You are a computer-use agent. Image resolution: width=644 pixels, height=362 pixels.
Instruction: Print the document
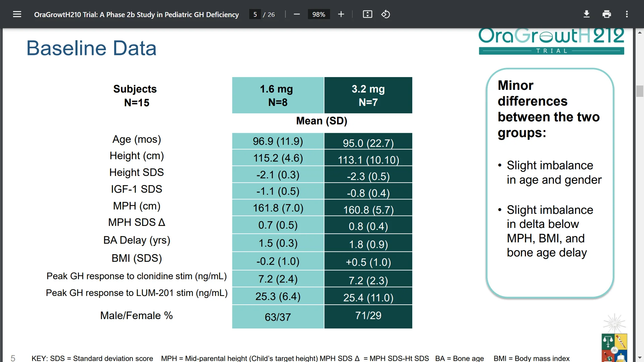click(x=607, y=14)
